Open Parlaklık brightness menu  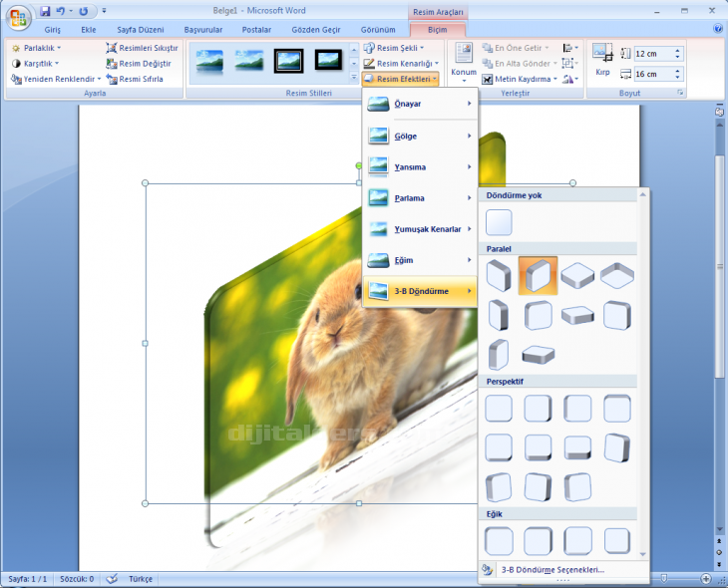pos(36,48)
